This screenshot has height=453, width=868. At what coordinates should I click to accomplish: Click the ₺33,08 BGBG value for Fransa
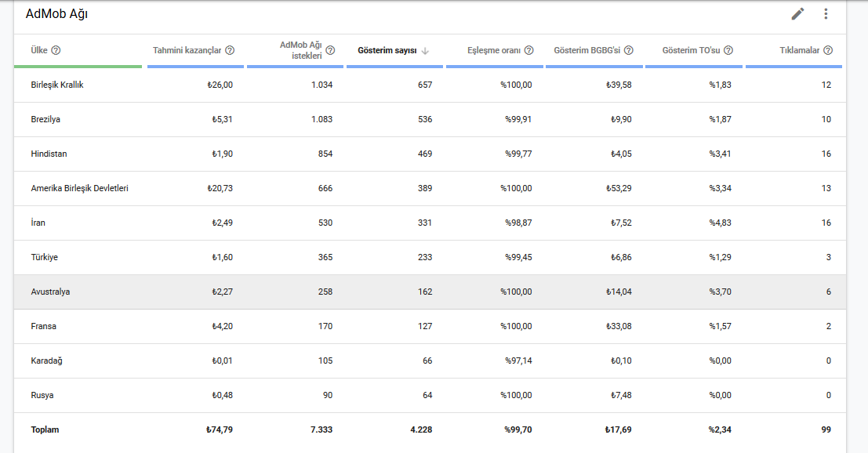[619, 326]
